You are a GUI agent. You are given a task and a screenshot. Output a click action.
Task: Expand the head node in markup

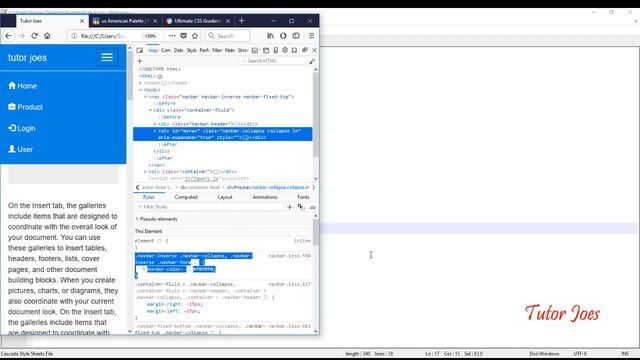(x=141, y=83)
